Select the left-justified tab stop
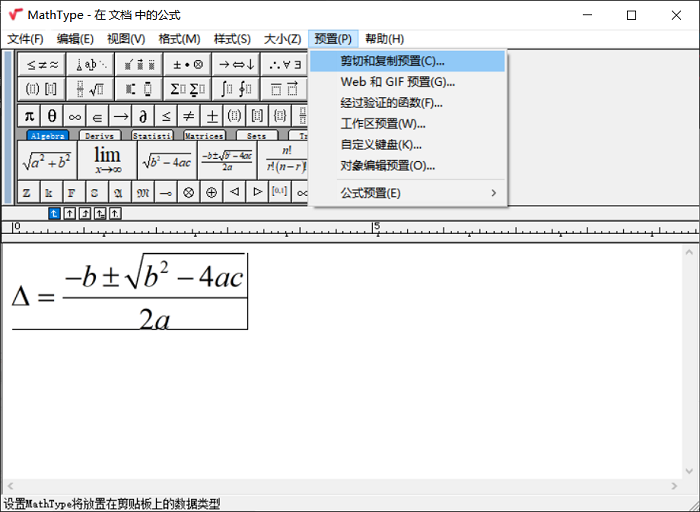The image size is (700, 512). [54, 214]
